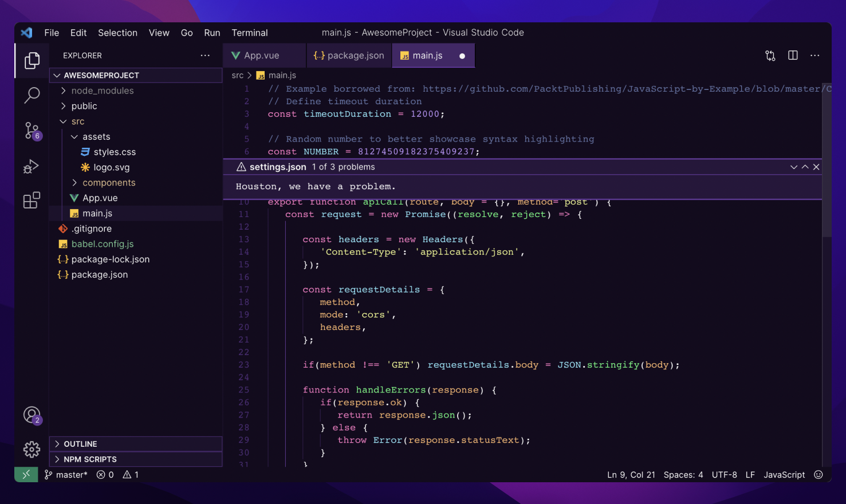Viewport: 846px width, 504px height.
Task: Open the Edit menu
Action: (78, 33)
